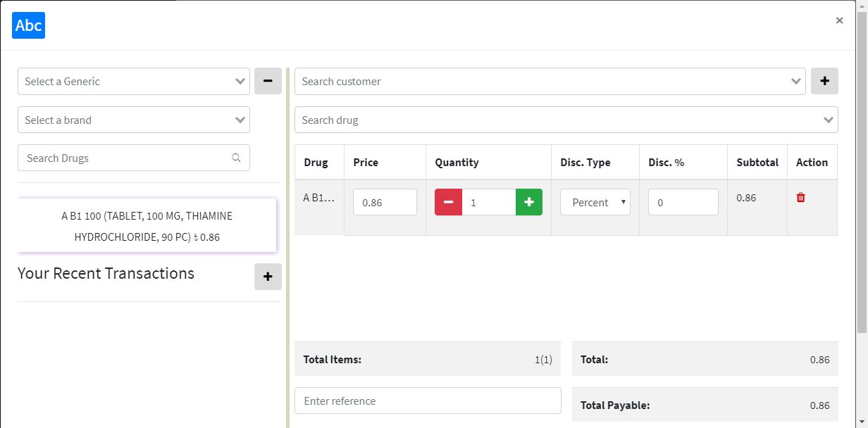Screen dimensions: 868x428
Task: Select the A B1 100 tablet drug card
Action: (147, 226)
